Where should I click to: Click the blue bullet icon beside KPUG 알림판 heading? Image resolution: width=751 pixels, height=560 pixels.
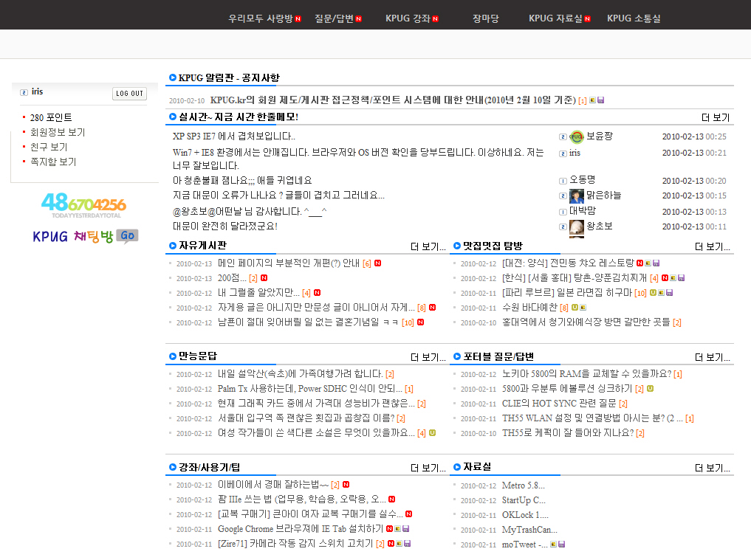pyautogui.click(x=173, y=77)
